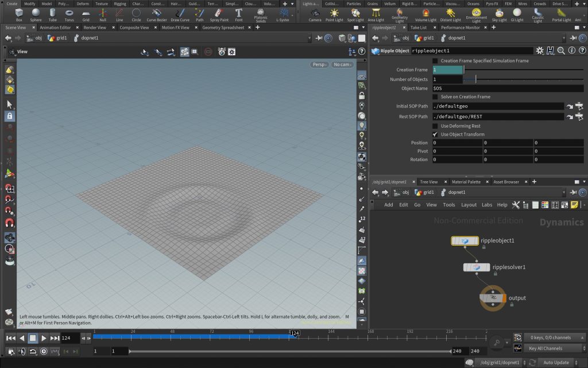Enable Use Deforming Rest checkbox

[x=435, y=126]
